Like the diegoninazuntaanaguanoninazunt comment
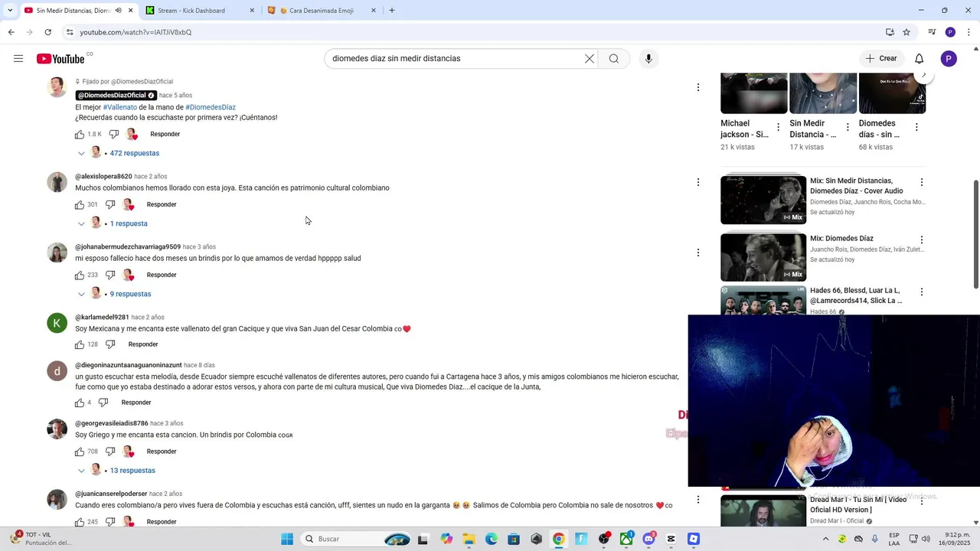The image size is (980, 551). pos(80,403)
